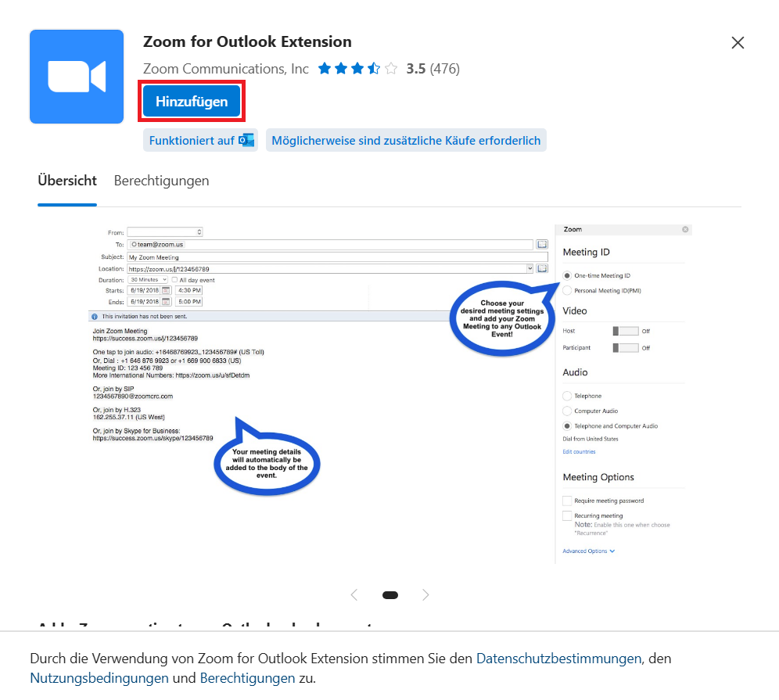Open the Datenschutzbestimmungen link

(x=559, y=659)
